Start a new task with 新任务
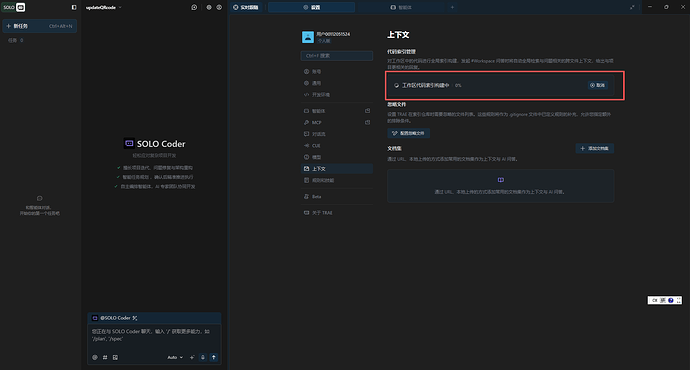The width and height of the screenshot is (690, 370). coord(40,26)
